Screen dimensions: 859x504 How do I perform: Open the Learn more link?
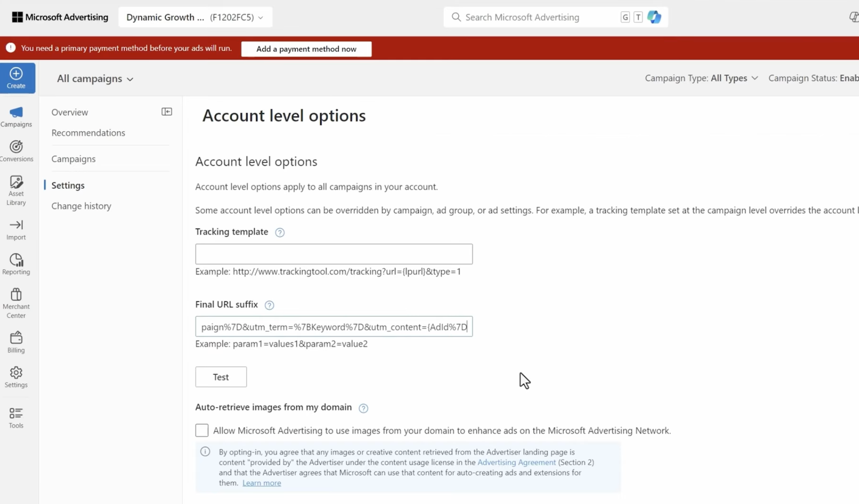[261, 483]
